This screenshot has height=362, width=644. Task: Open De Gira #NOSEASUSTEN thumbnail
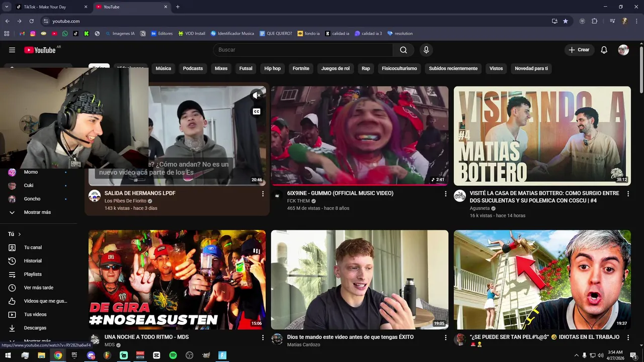[177, 280]
